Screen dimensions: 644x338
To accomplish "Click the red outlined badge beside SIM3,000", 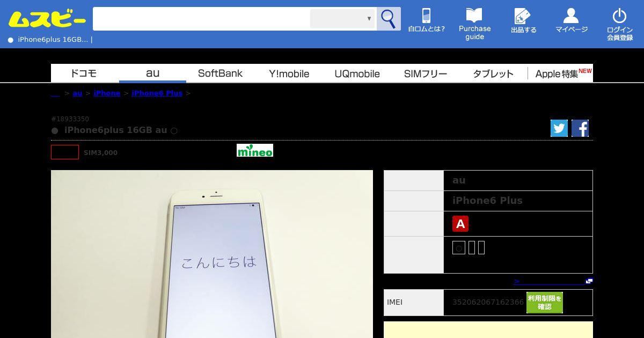I will pyautogui.click(x=65, y=152).
